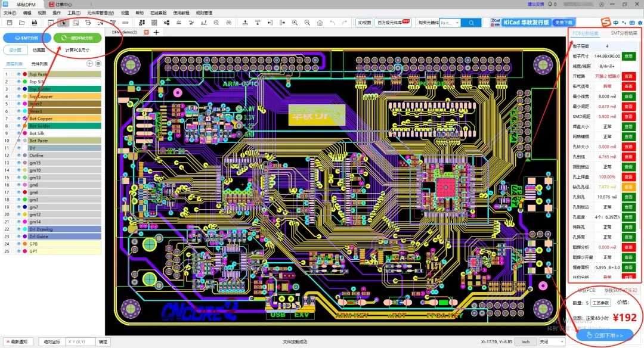The image size is (644, 348).
Task: Click red 查看 button for 最小间距 row
Action: 628,106
